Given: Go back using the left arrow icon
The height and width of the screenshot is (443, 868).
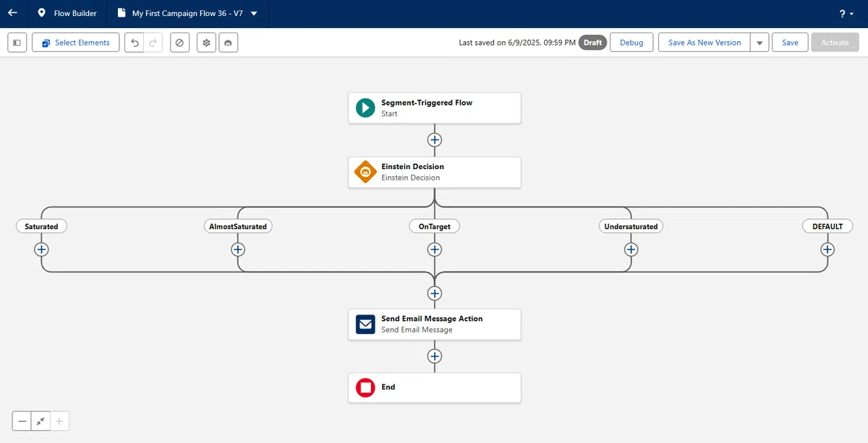Looking at the screenshot, I should (12, 13).
